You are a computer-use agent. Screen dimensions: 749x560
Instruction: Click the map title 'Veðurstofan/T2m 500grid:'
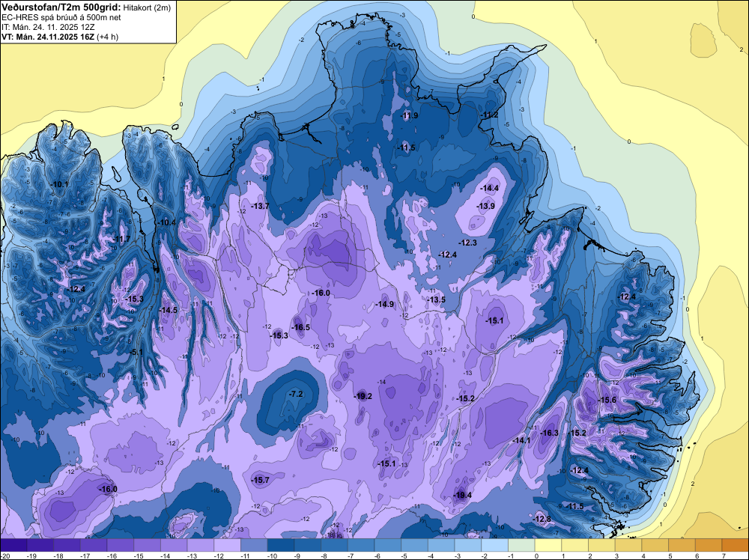(61, 7)
